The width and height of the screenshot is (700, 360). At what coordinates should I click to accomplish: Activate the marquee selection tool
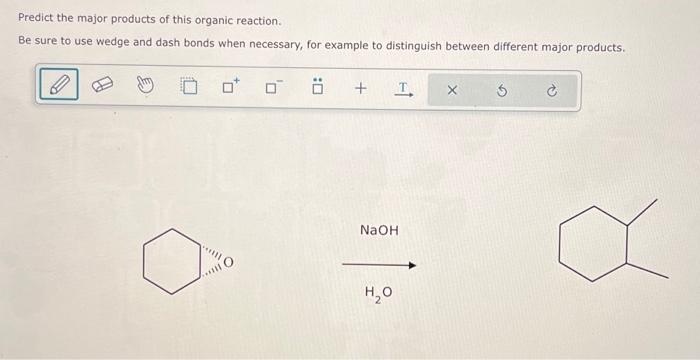189,86
